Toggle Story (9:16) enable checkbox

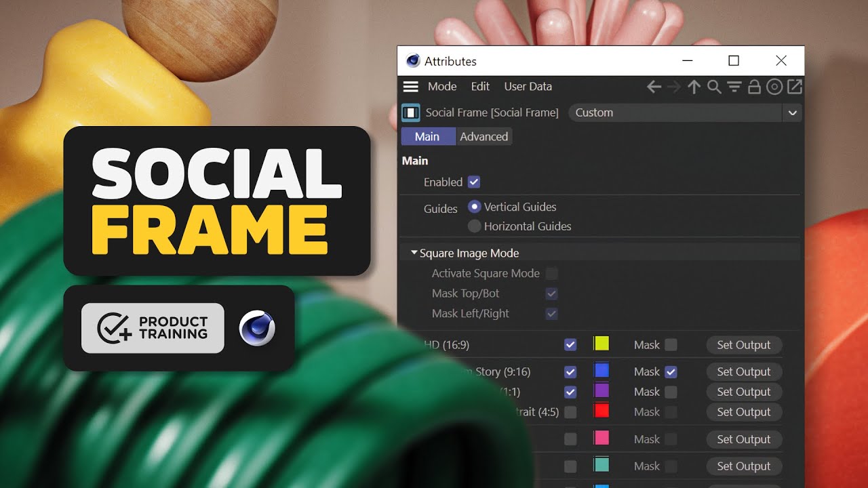(x=570, y=372)
